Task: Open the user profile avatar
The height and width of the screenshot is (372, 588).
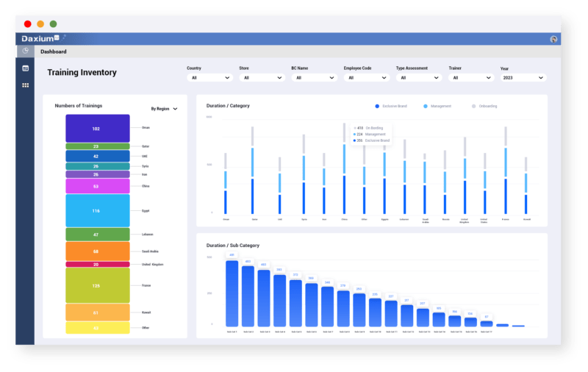Action: [x=553, y=39]
